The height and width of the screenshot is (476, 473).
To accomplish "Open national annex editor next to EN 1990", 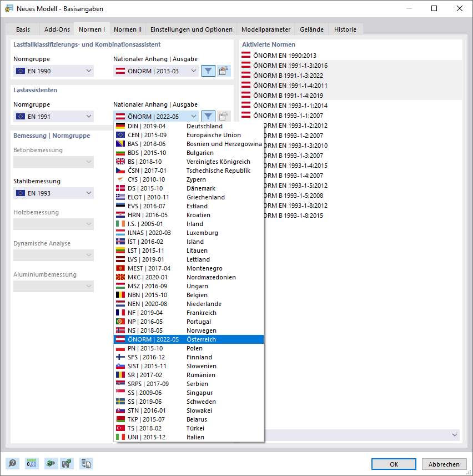I will click(x=223, y=71).
